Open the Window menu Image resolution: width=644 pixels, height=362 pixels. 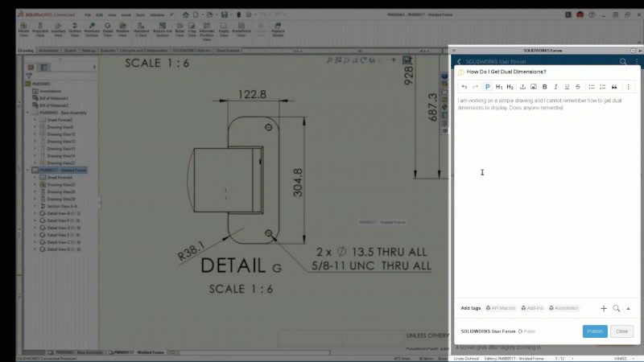(157, 14)
